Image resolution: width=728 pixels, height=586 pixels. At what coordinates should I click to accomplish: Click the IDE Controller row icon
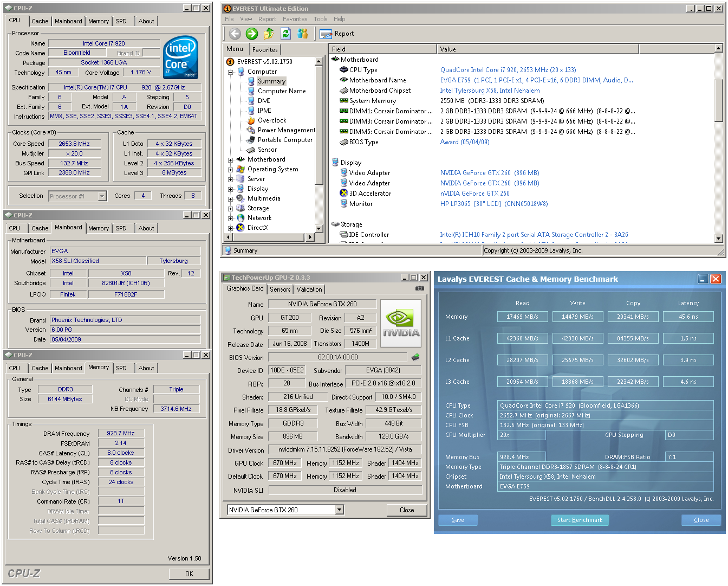343,235
